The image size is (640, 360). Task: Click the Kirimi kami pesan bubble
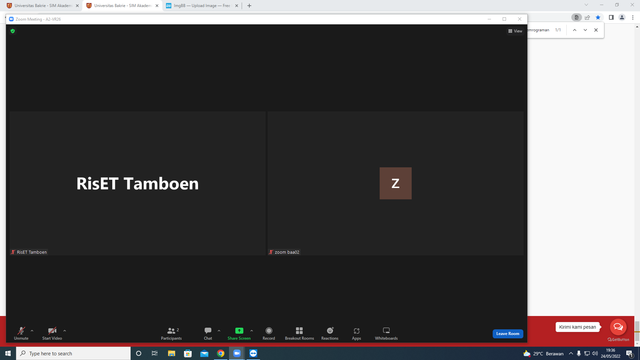578,327
